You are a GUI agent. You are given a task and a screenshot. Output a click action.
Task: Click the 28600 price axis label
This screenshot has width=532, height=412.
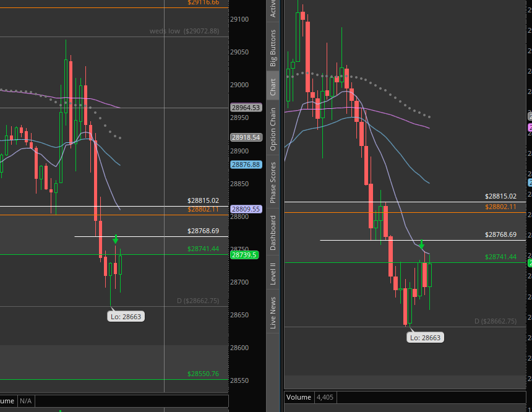click(x=239, y=348)
